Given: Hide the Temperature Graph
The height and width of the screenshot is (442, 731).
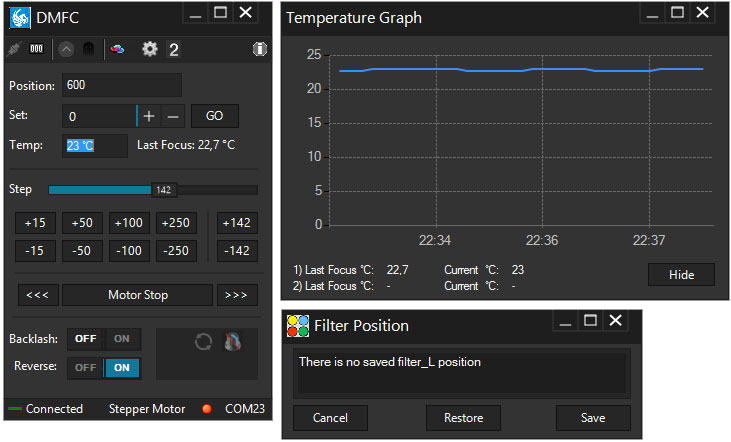Looking at the screenshot, I should (681, 275).
